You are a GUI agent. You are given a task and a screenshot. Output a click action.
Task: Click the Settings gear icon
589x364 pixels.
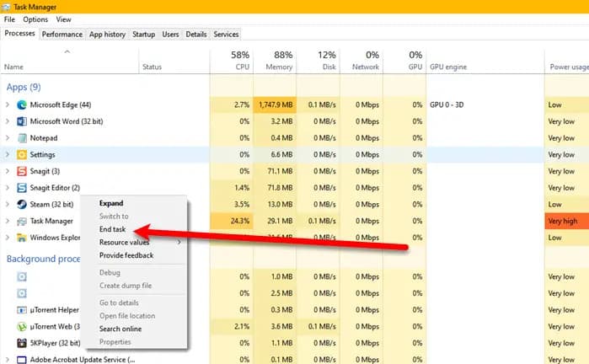22,154
